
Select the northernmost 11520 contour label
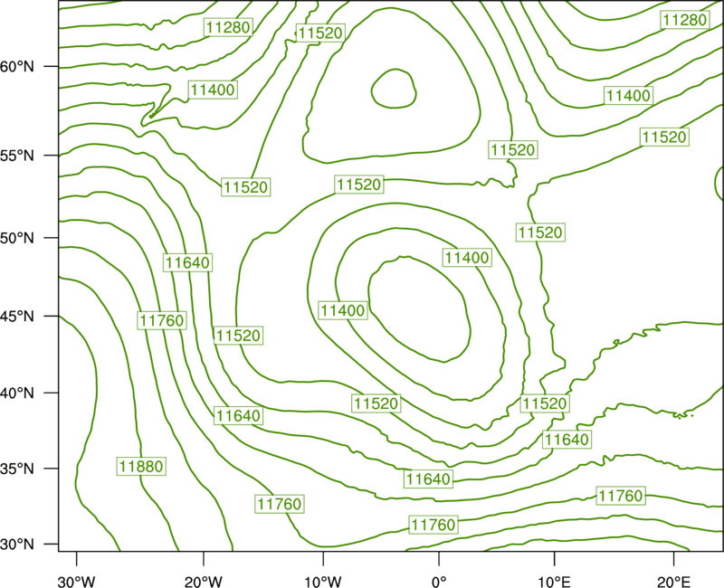[x=320, y=33]
